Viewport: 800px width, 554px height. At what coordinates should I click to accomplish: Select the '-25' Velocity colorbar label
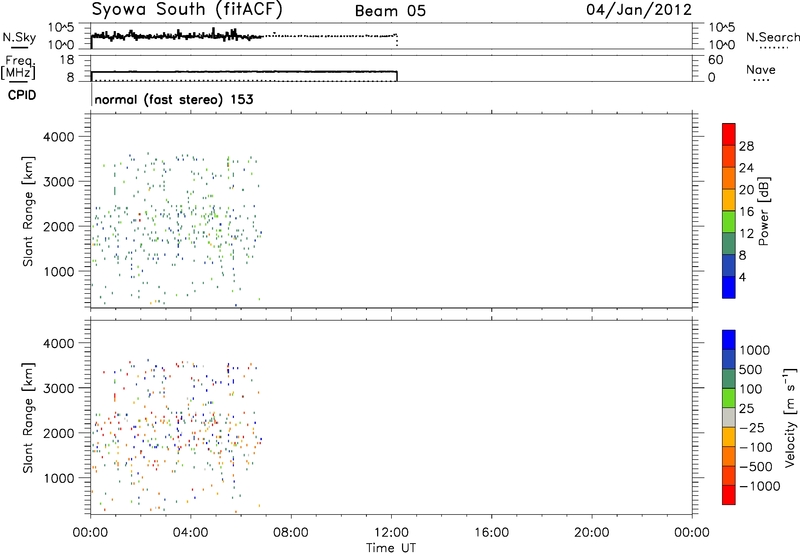752,428
